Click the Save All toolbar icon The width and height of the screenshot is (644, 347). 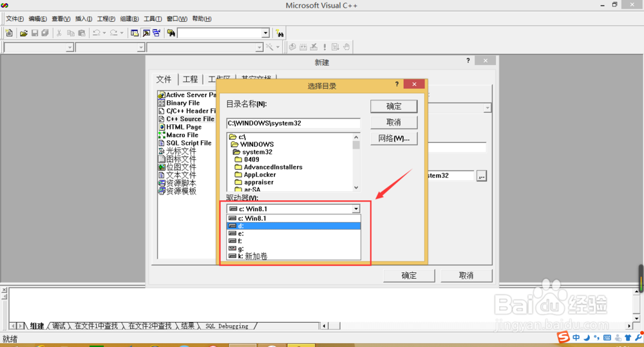(x=45, y=33)
